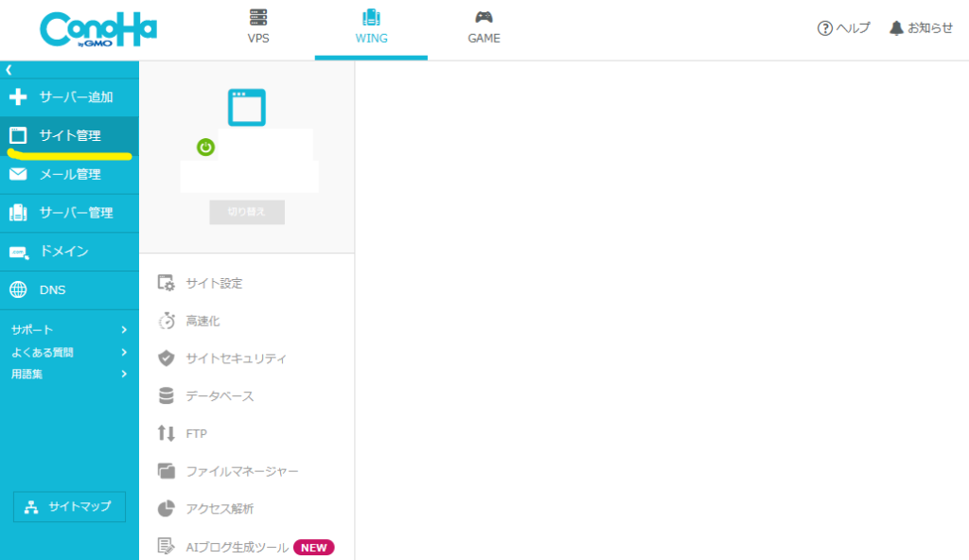Click the folder icon for ファイルマネージャー
This screenshot has height=560, width=969.
[167, 471]
